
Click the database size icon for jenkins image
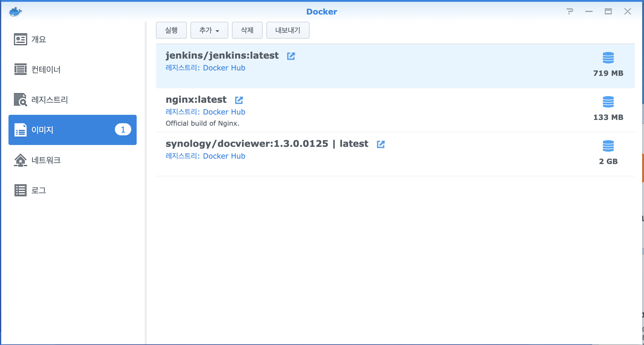click(x=608, y=58)
